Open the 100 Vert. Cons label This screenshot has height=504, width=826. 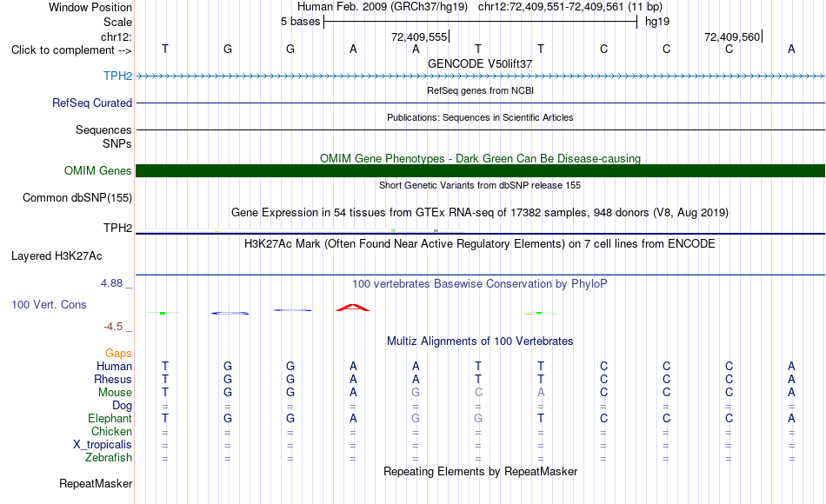coord(49,304)
